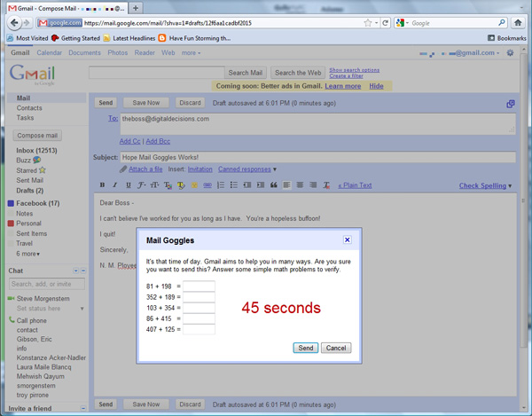532x416 pixels.
Task: Click the browser forward arrow
Action: click(27, 23)
